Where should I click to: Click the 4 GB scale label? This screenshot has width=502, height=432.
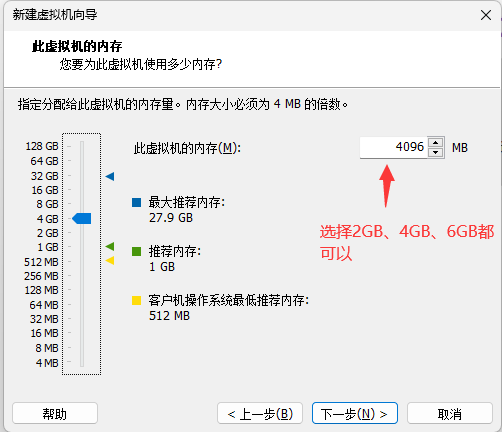[48, 219]
